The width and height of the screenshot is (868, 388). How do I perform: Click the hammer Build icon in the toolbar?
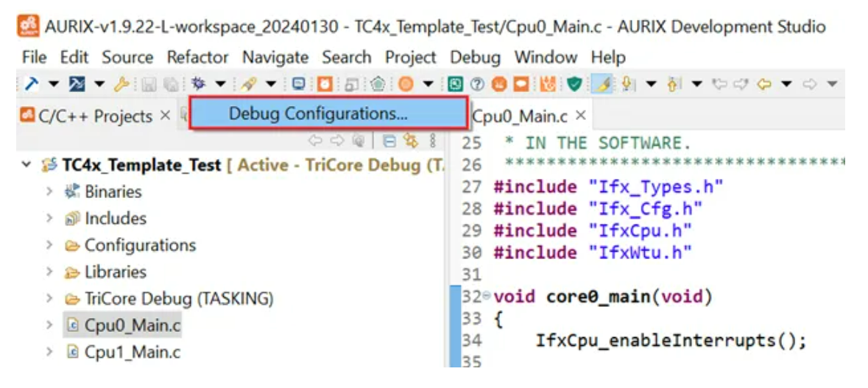[31, 85]
